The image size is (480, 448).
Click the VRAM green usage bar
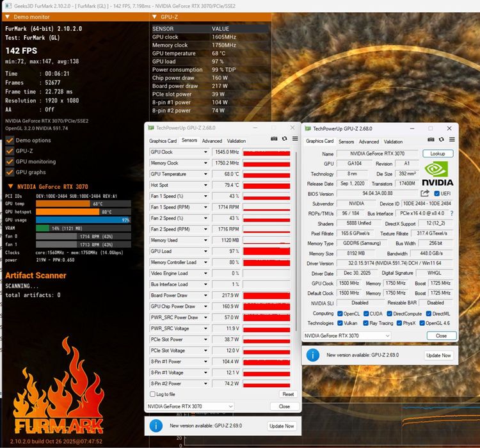coord(42,228)
